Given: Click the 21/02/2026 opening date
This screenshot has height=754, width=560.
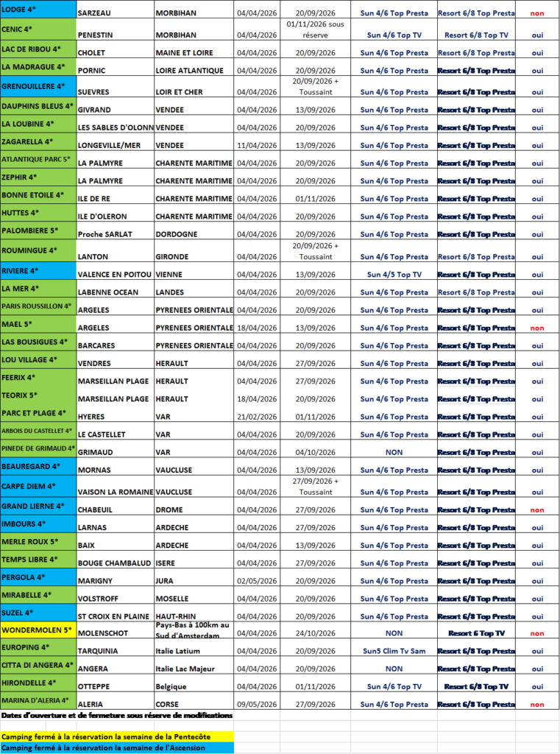Looking at the screenshot, I should 257,417.
